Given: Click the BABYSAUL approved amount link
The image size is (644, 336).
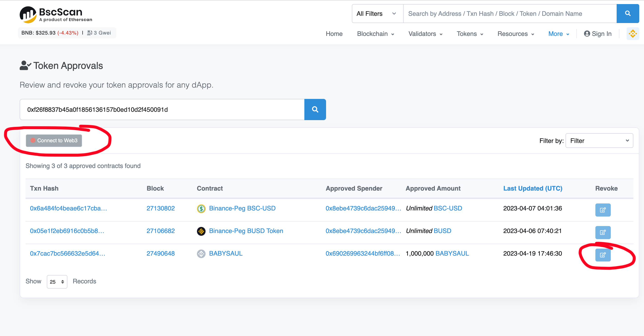Looking at the screenshot, I should coord(452,253).
